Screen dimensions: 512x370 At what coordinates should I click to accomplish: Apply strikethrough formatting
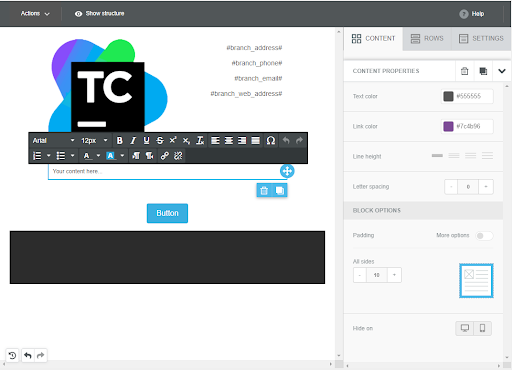pyautogui.click(x=160, y=141)
